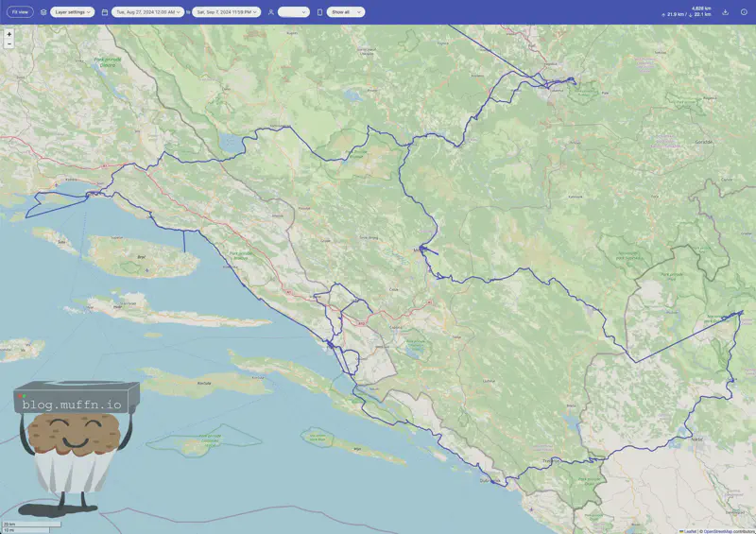Screen dimensions: 756x534
Task: Expand the Show all device filter
Action: pyautogui.click(x=345, y=12)
